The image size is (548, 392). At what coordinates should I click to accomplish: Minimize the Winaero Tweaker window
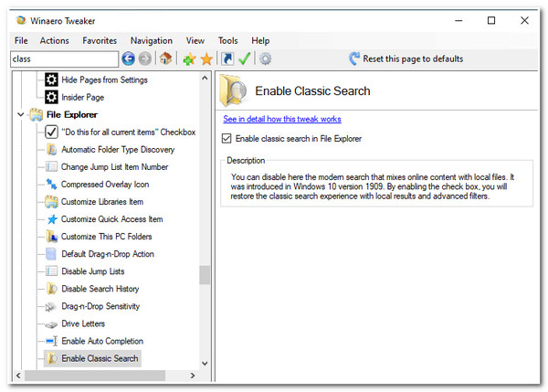[x=458, y=21]
